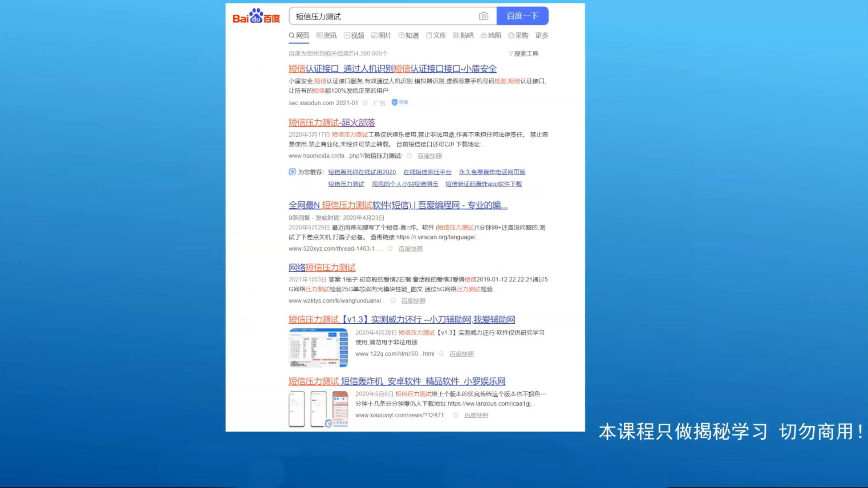Open 百度快照 for 122q.com result
868x488 pixels.
pyautogui.click(x=462, y=354)
